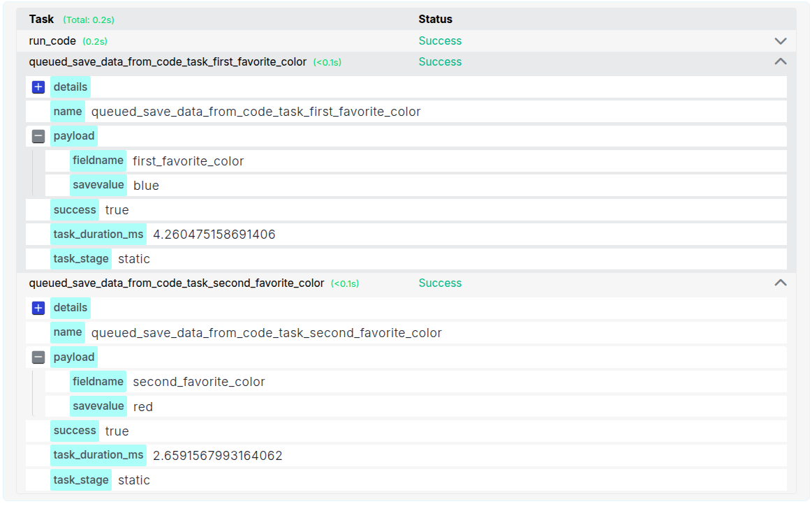The image size is (812, 520).
Task: Select the queued_save_data_from_code_task_second_favorite_color row title
Action: (x=177, y=283)
